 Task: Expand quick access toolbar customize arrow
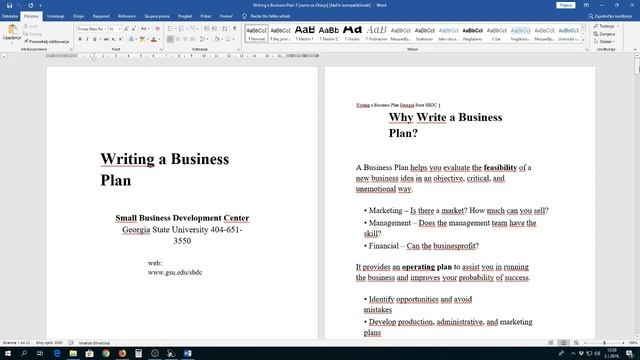(40, 6)
